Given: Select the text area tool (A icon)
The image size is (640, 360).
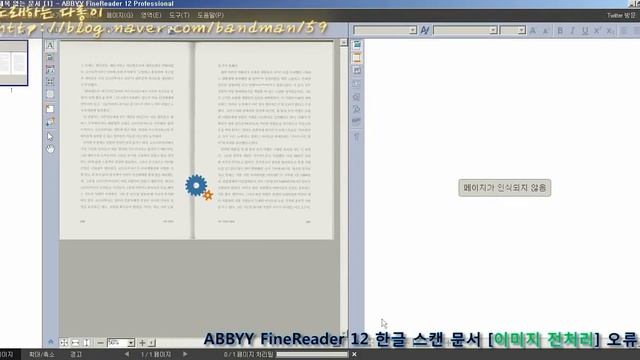Looking at the screenshot, I should click(50, 45).
